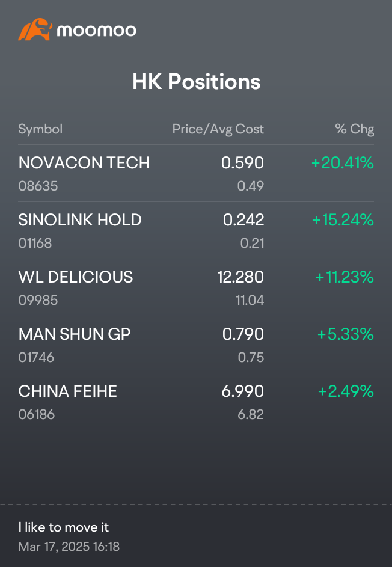Click the Mar 17, 2025 timestamp
The height and width of the screenshot is (567, 392).
tap(69, 547)
